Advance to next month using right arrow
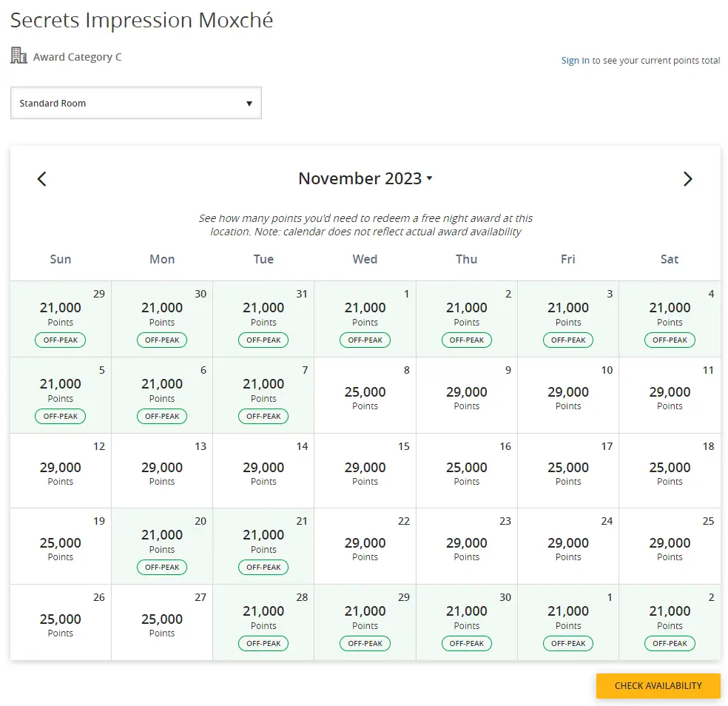Viewport: 728px width, 706px height. (687, 179)
